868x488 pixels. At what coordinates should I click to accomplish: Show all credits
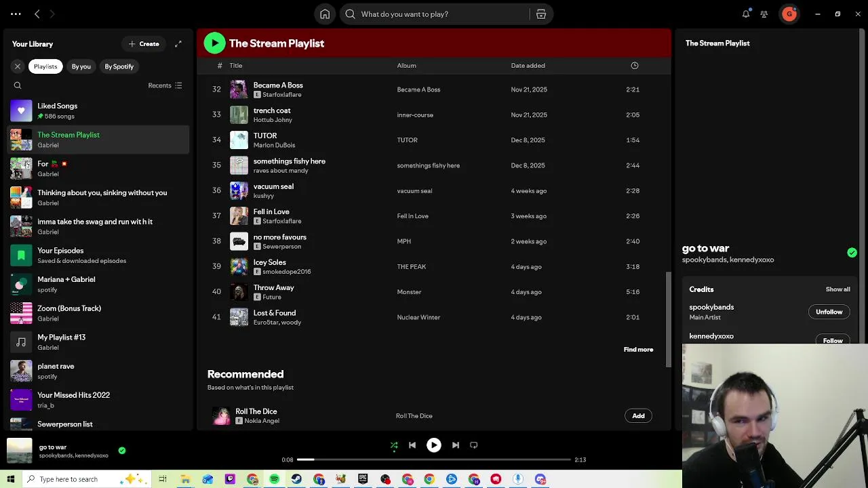[837, 289]
